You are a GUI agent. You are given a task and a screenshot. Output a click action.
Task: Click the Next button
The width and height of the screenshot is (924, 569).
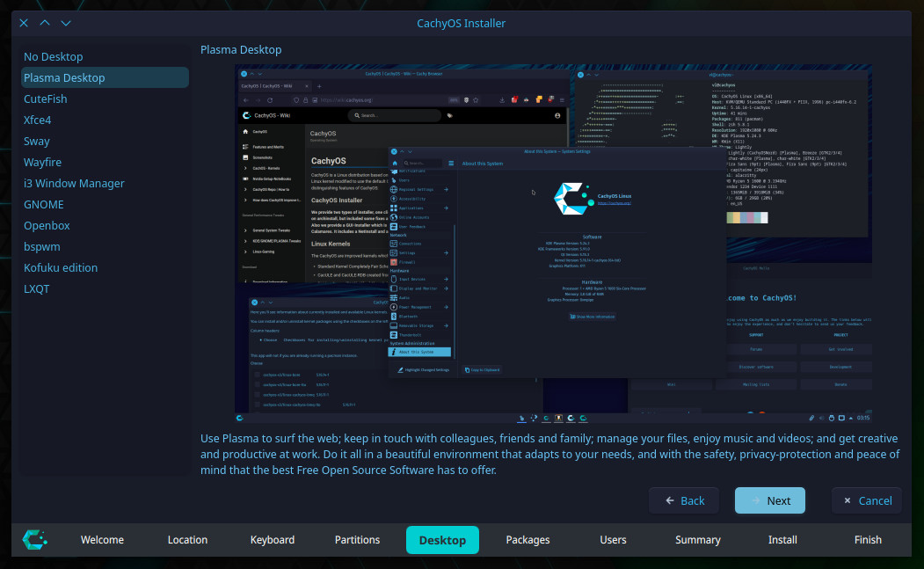769,500
